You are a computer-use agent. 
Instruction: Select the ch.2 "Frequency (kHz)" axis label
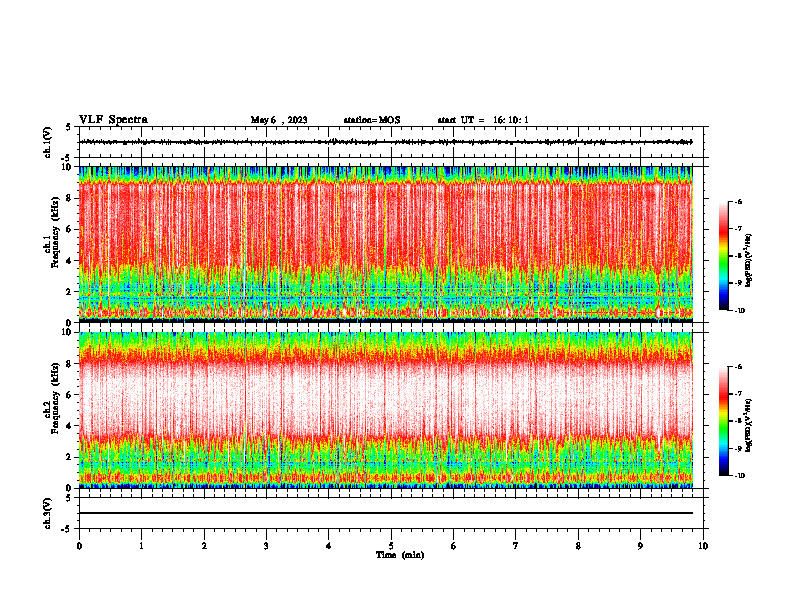click(55, 398)
